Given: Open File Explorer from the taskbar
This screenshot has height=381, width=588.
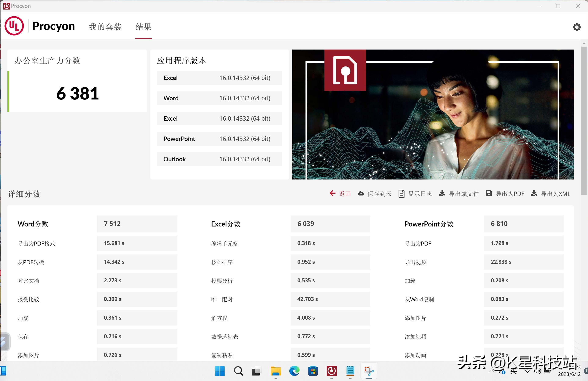Looking at the screenshot, I should pyautogui.click(x=275, y=371).
